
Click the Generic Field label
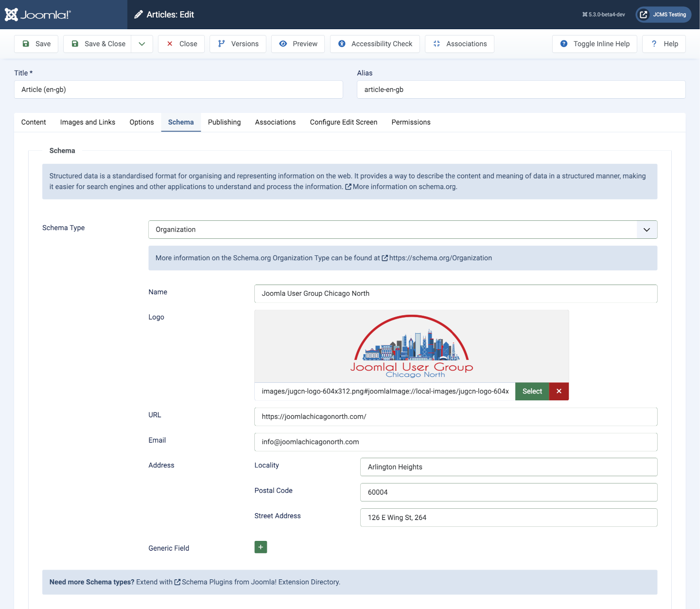click(169, 548)
